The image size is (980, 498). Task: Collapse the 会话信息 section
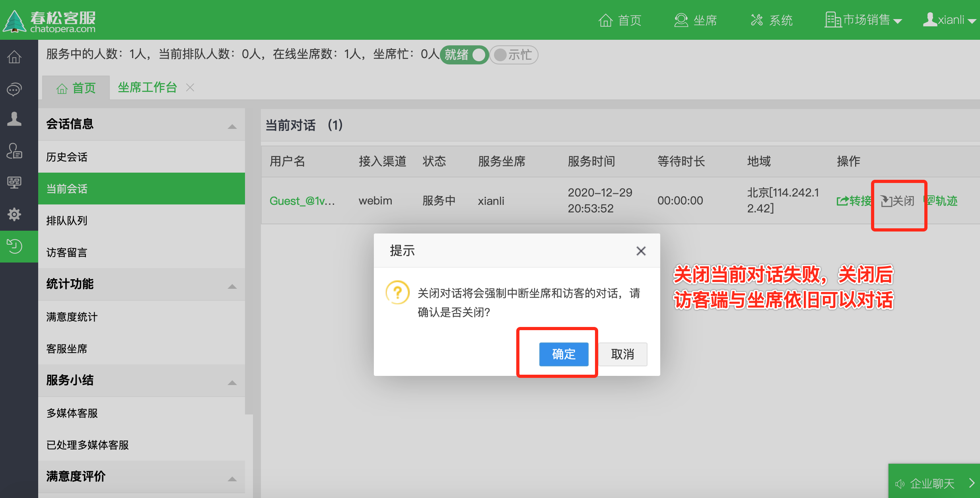coord(233,126)
